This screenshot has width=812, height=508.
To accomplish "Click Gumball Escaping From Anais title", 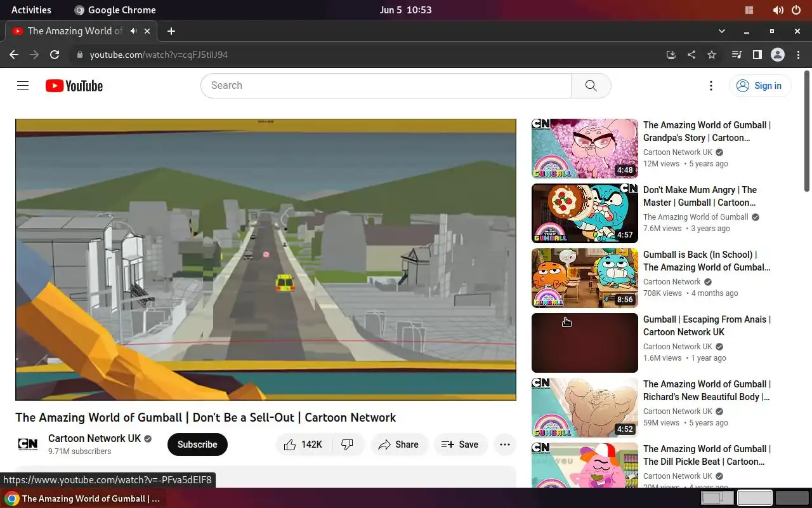I will click(x=707, y=326).
